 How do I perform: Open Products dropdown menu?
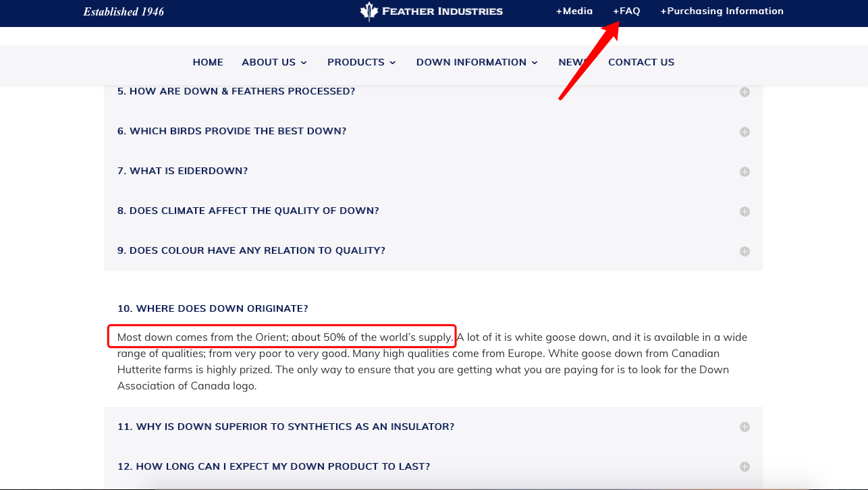(x=362, y=62)
